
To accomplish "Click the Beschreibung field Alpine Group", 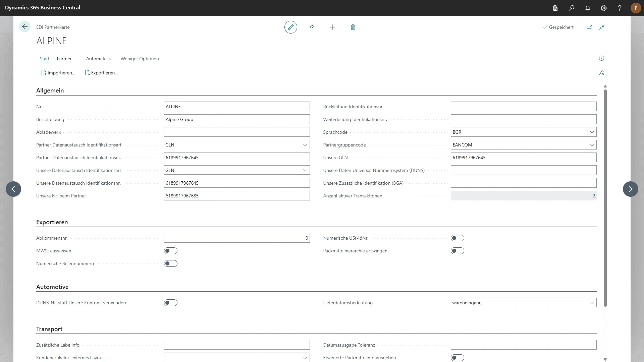I will (237, 119).
